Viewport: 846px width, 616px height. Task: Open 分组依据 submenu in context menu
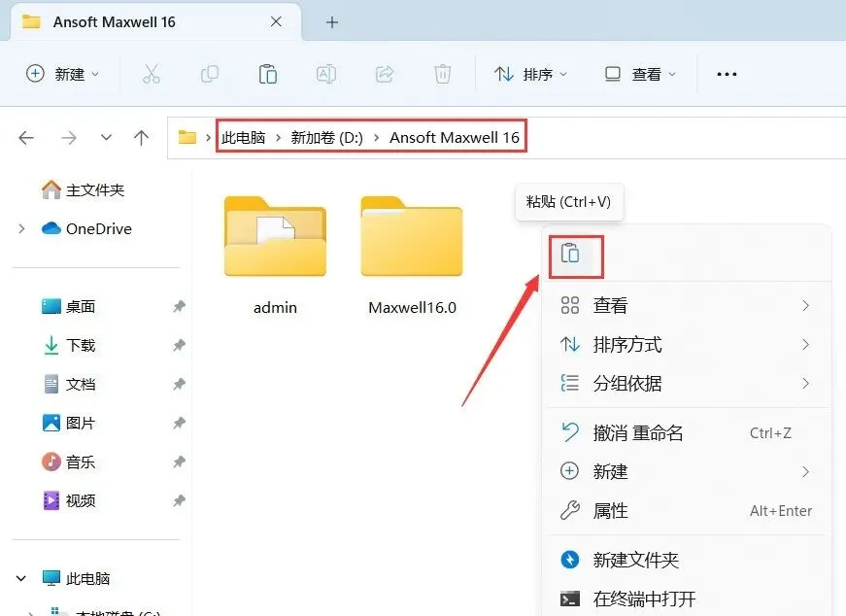(x=687, y=384)
